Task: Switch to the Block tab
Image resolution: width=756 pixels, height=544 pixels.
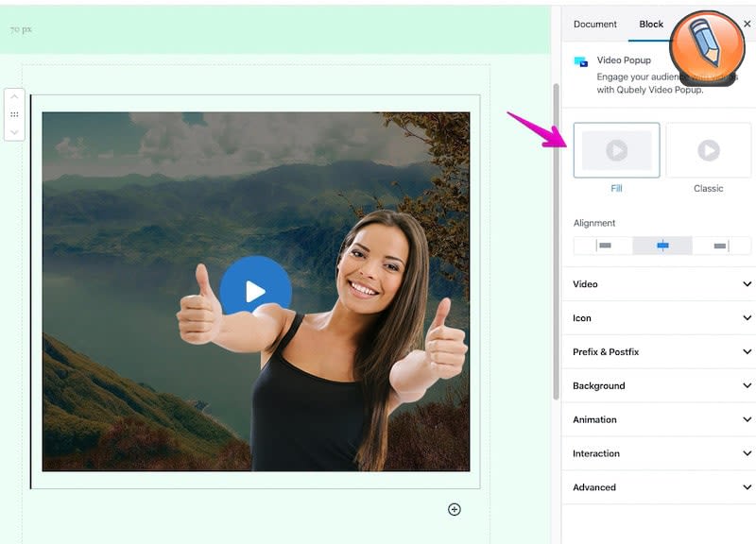Action: pyautogui.click(x=651, y=25)
